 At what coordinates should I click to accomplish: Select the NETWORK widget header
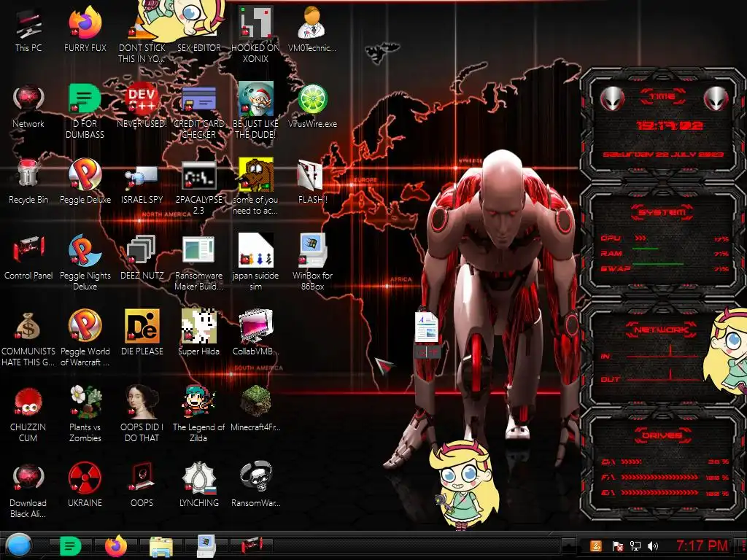click(x=662, y=330)
